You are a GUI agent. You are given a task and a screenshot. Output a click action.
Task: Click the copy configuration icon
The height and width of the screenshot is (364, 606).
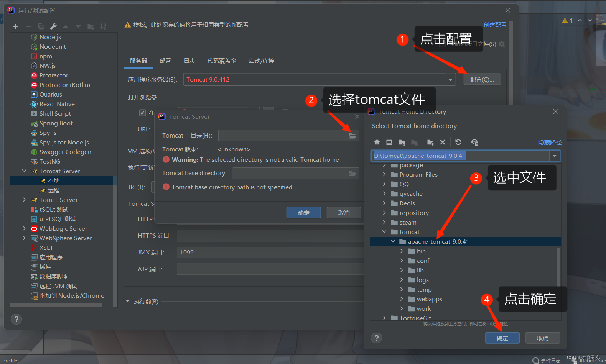pos(41,26)
